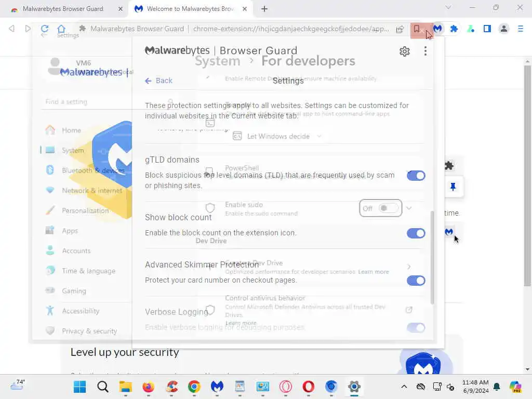532x399 pixels.
Task: Toggle the Verbose Logging switch
Action: 416,328
